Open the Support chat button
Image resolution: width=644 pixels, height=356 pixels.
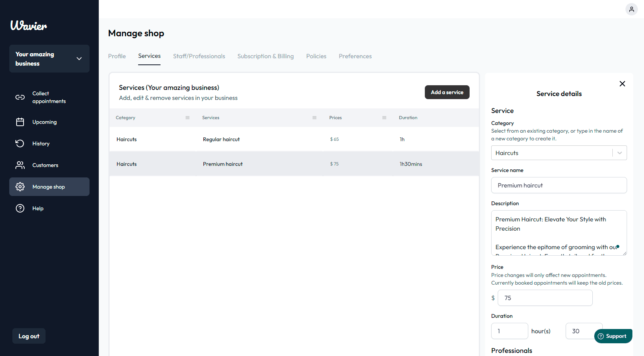613,336
